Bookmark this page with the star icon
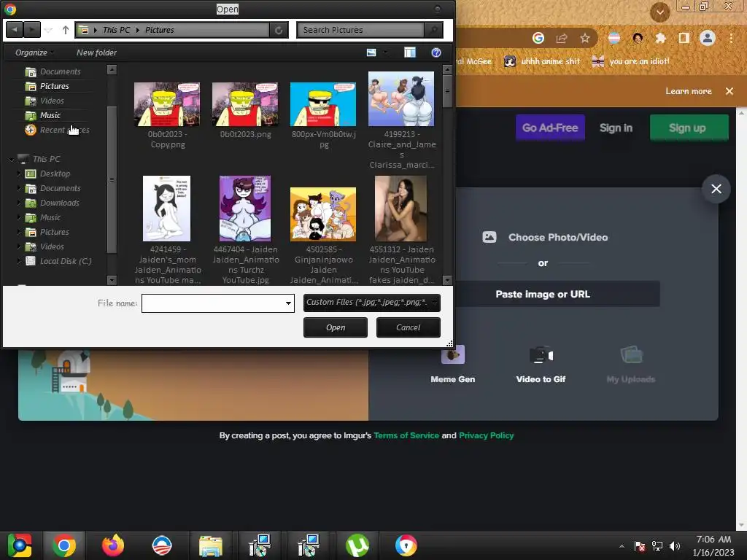The width and height of the screenshot is (747, 560). (585, 38)
